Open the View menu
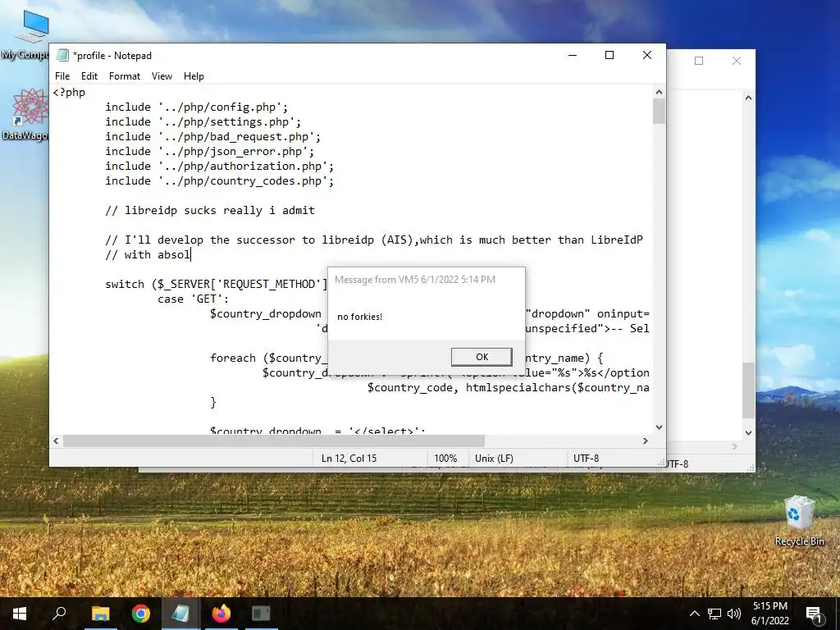 [162, 76]
